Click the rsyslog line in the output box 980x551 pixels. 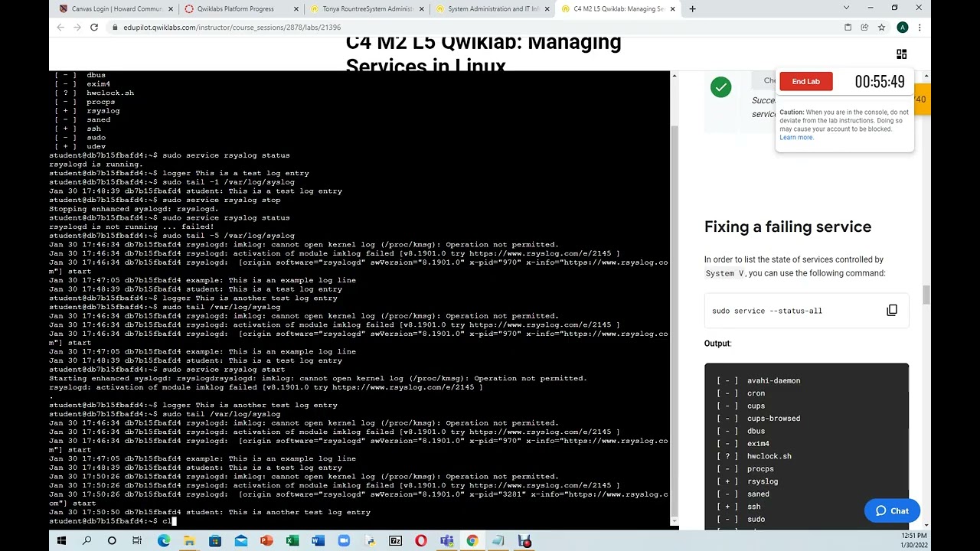pyautogui.click(x=747, y=481)
